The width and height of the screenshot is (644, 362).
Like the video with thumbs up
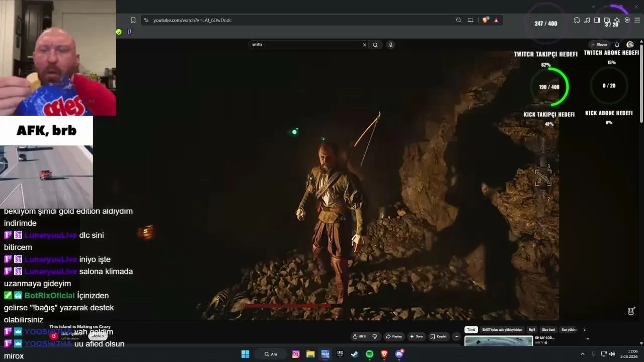359,336
